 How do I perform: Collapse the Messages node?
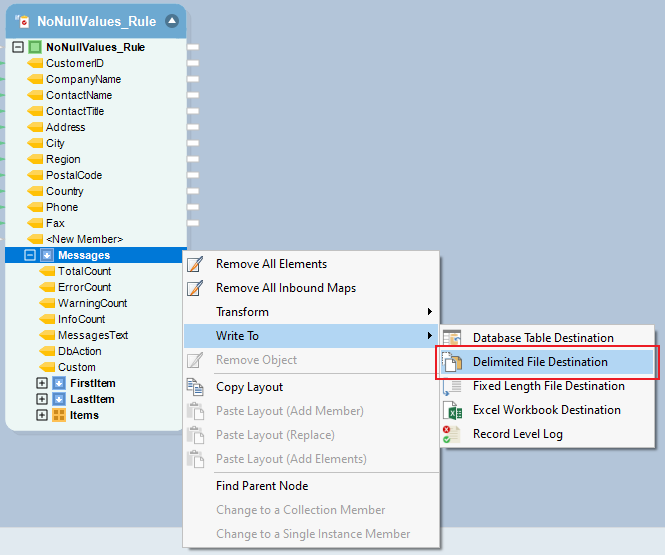pyautogui.click(x=30, y=255)
